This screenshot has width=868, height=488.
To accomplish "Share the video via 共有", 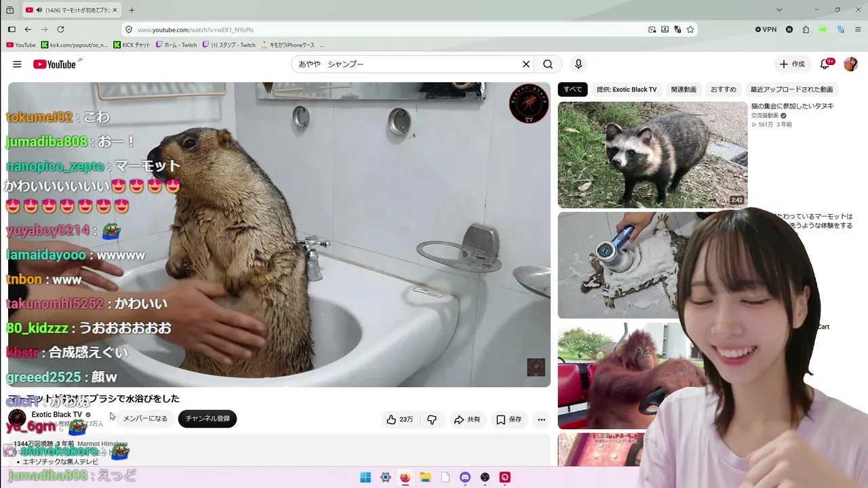I will coord(467,420).
